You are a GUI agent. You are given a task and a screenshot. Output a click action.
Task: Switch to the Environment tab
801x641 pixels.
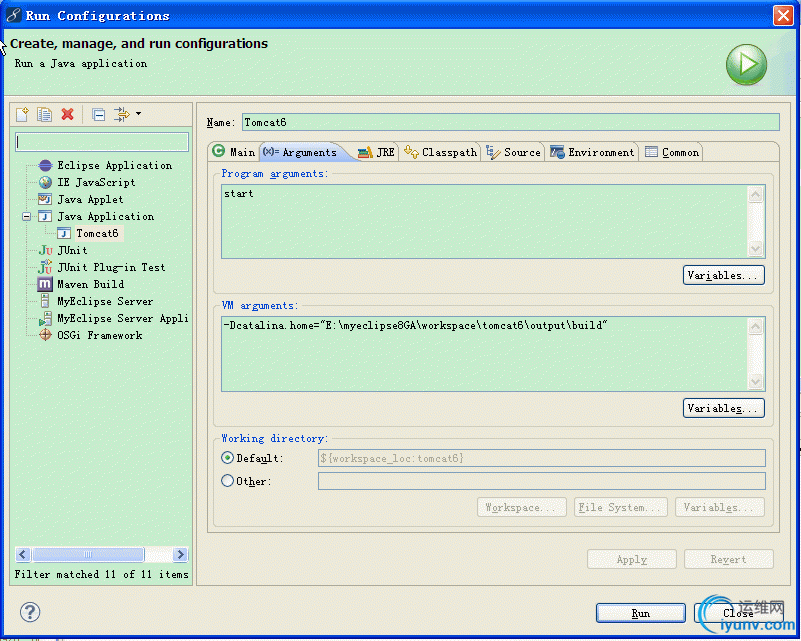tap(592, 152)
